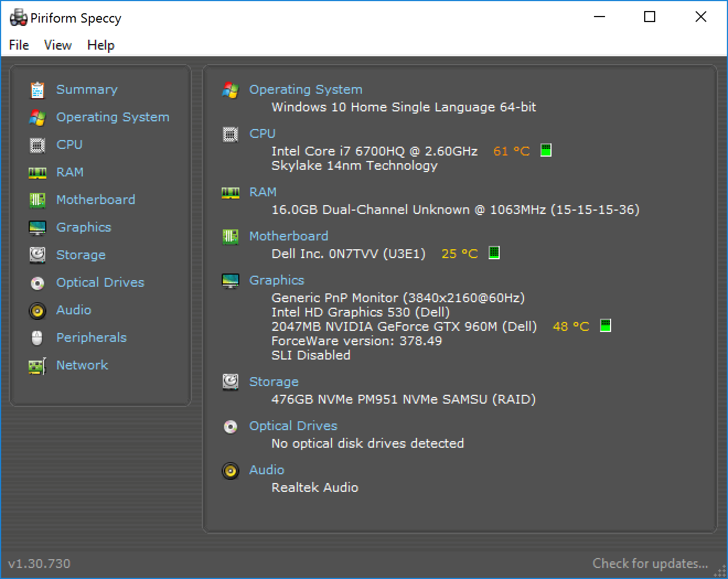Viewport: 728px width, 579px height.
Task: Click the Realtek Audio text
Action: tap(315, 487)
